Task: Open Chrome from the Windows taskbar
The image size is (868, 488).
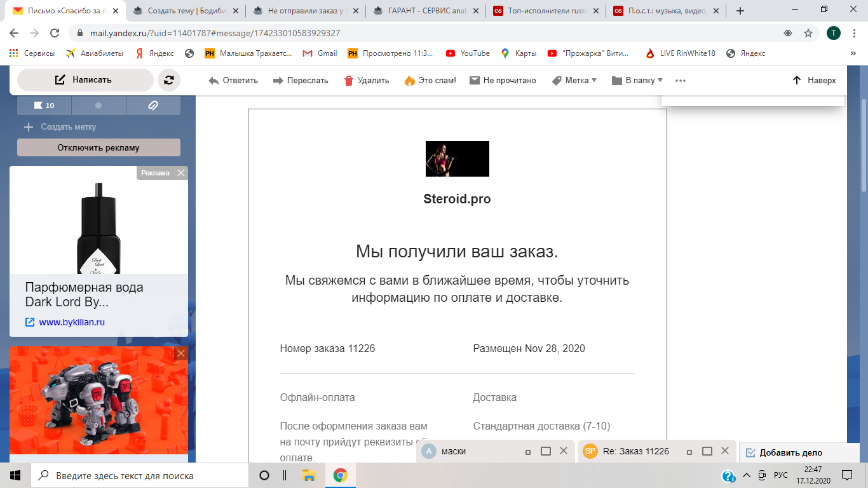Action: [341, 475]
